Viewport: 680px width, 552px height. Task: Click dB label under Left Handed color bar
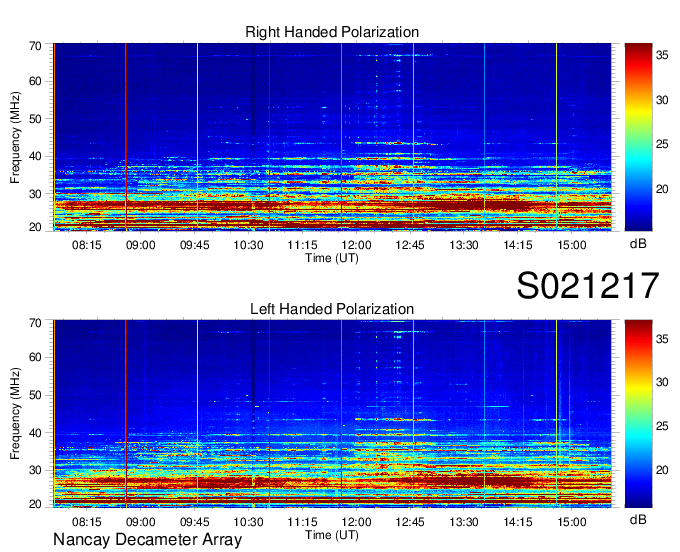coord(638,519)
